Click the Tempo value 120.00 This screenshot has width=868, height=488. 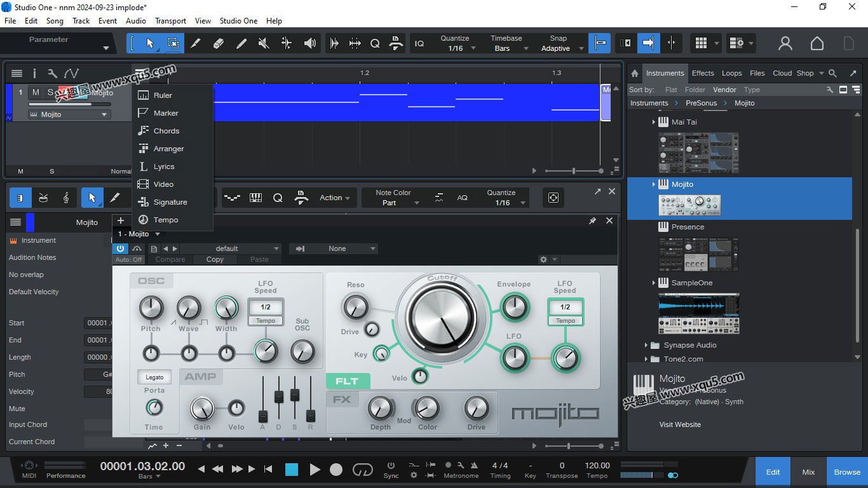tap(597, 465)
